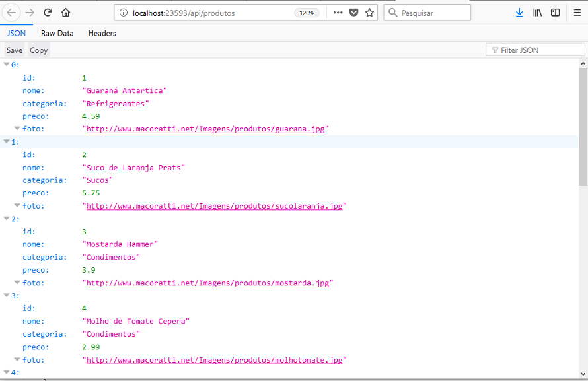Open the guarana.jpg image link

[x=205, y=129]
